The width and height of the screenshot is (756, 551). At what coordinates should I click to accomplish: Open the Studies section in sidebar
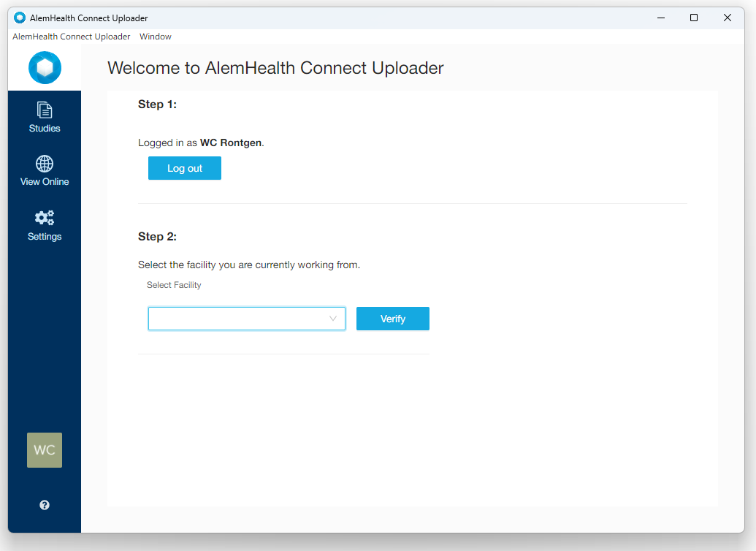pos(45,117)
